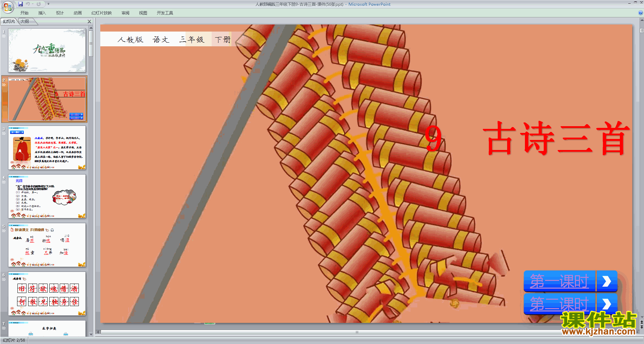The height and width of the screenshot is (344, 644).
Task: Select slide 2 thumbnail with firecrackers
Action: pyautogui.click(x=47, y=99)
